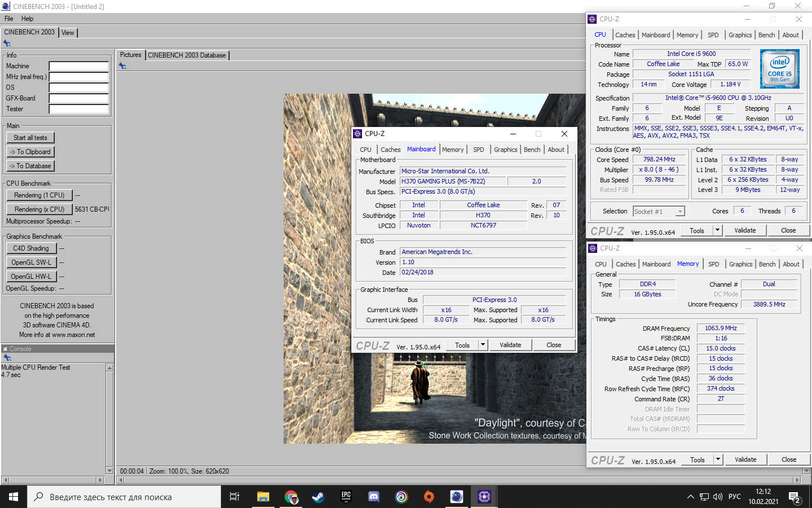Click Validate in the Mainboard CPU-Z window

point(510,345)
